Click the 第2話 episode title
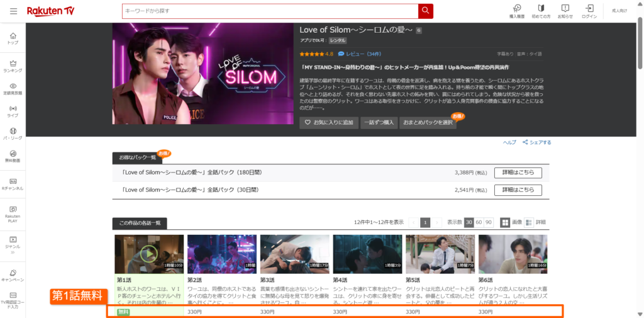 point(194,280)
